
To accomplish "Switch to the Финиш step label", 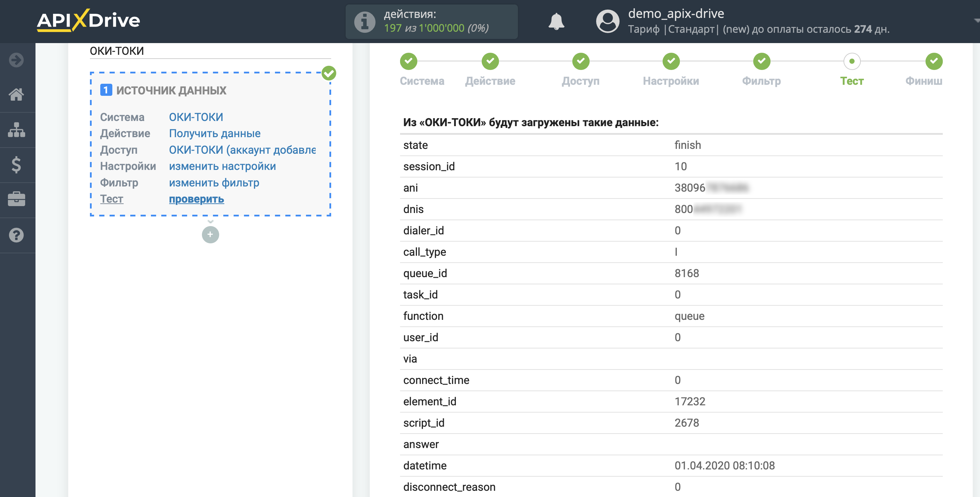I will pos(924,81).
